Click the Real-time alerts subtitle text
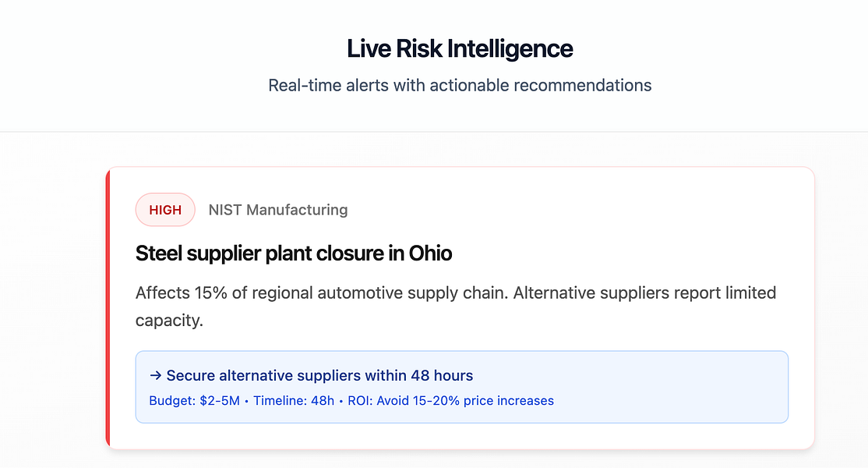Screen dimensions: 868x468 click(460, 85)
